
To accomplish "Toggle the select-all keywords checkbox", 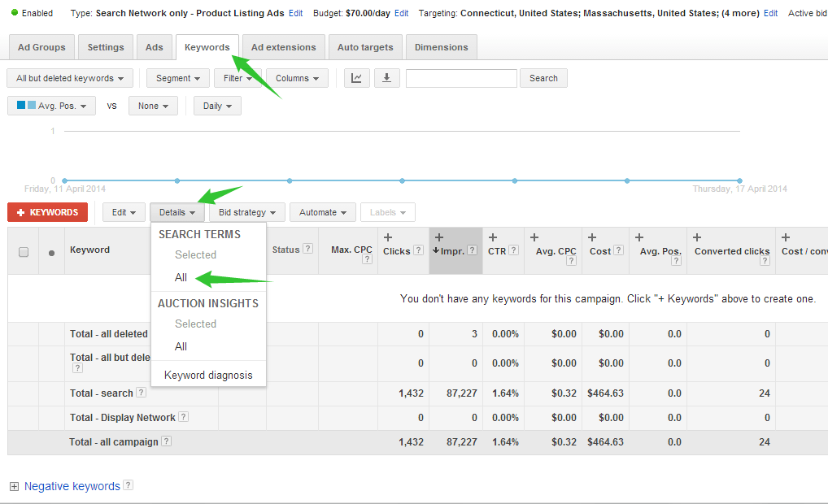I will point(24,252).
